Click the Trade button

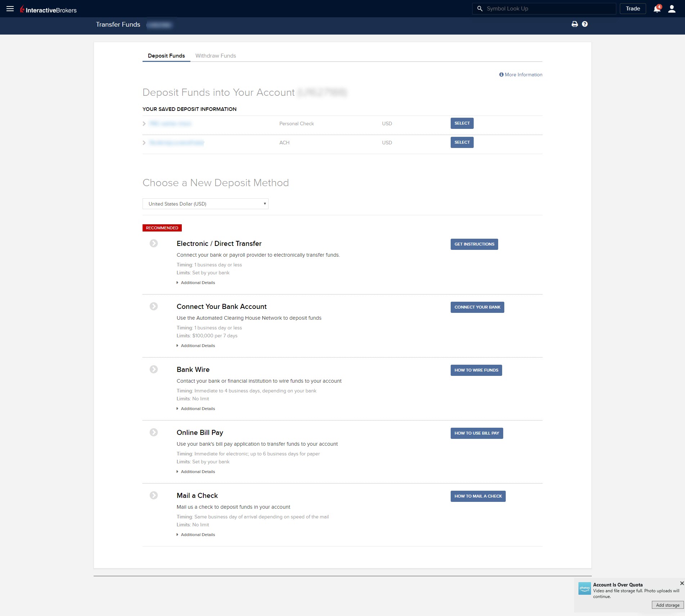[x=633, y=9]
